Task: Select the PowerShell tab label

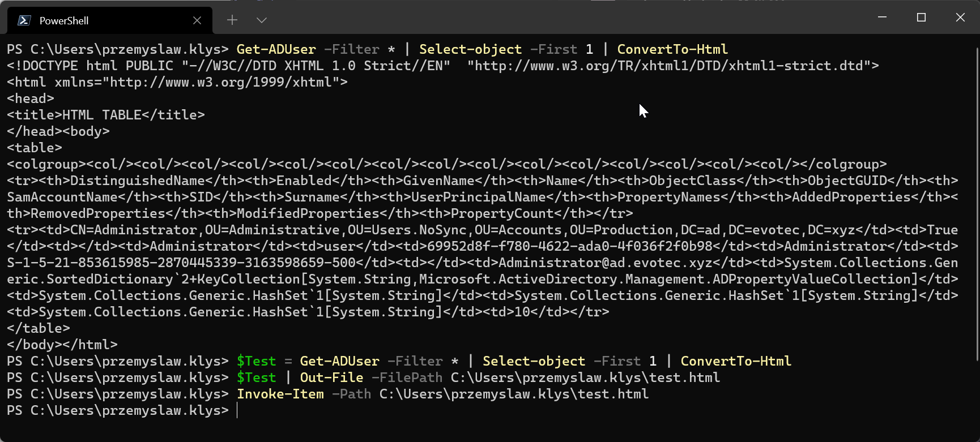Action: (64, 21)
